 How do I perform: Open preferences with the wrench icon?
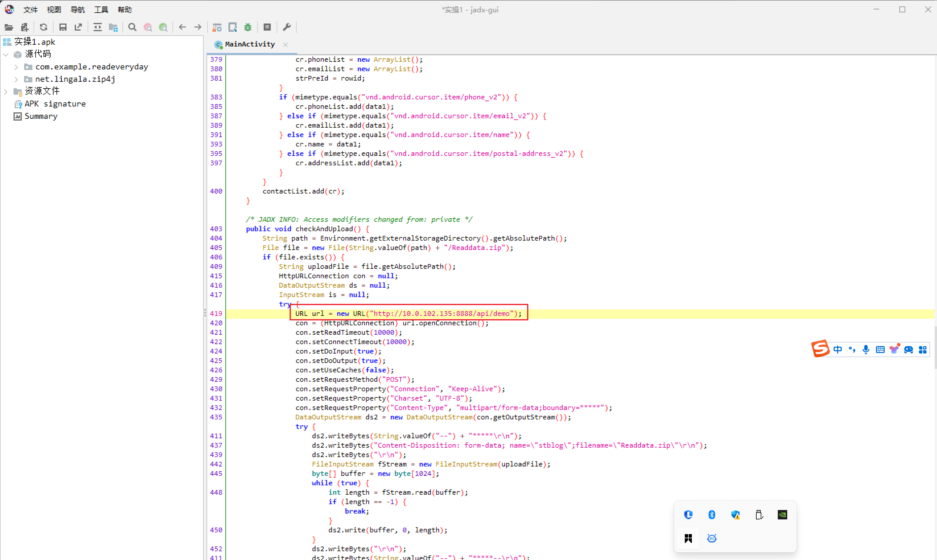point(287,27)
